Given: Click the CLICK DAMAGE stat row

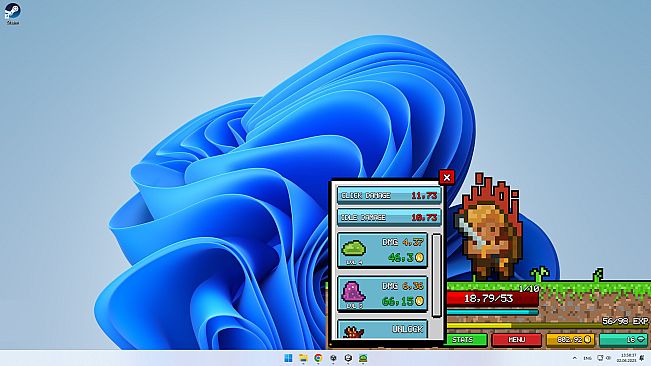Looking at the screenshot, I should tap(389, 195).
